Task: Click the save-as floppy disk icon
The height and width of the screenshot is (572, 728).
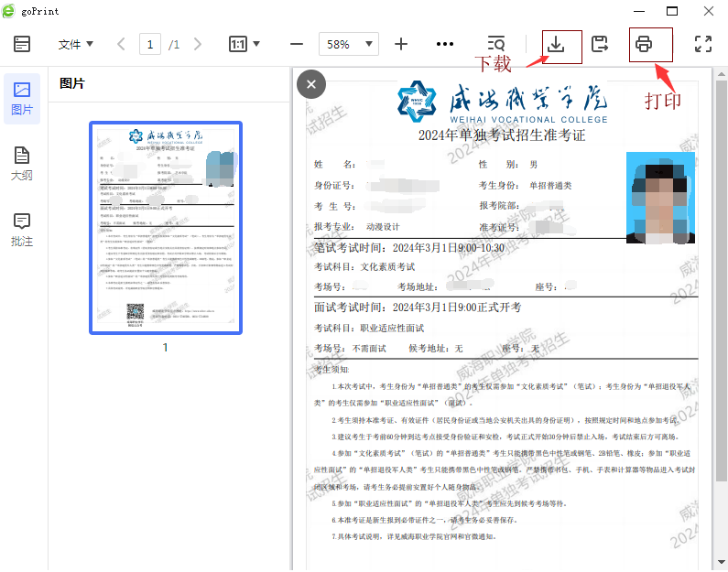Action: (601, 44)
